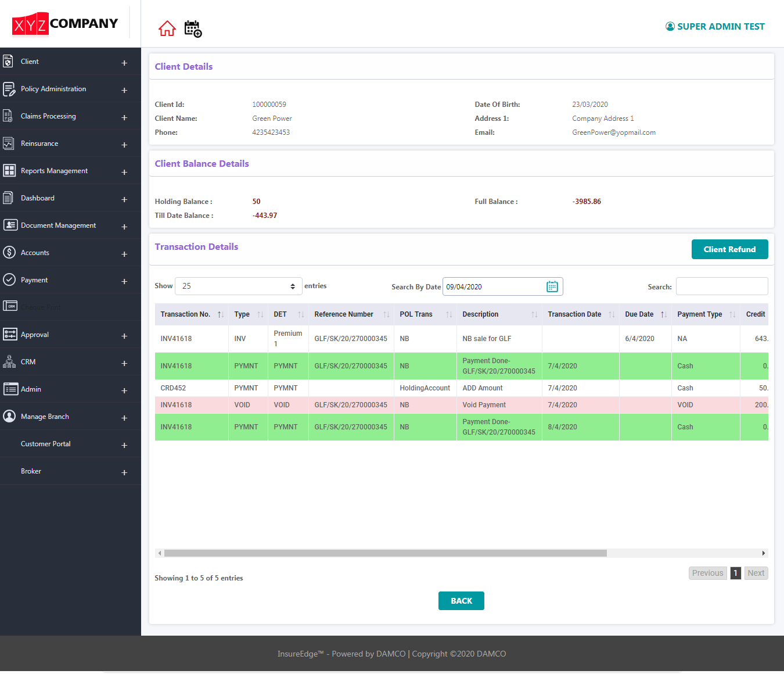The image size is (784, 674).
Task: Click the Super Admin Test profile icon
Action: tap(670, 27)
